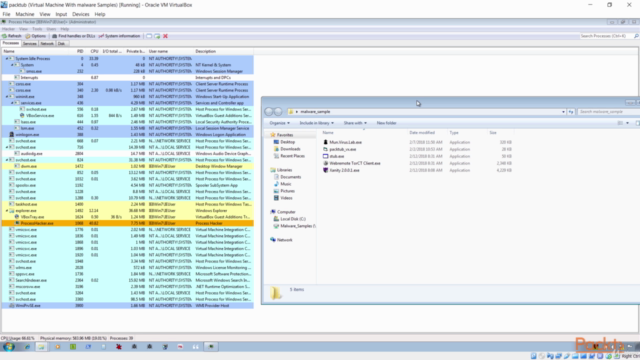This screenshot has width=640, height=360.
Task: Click the Search Processes input field
Action: click(x=606, y=36)
